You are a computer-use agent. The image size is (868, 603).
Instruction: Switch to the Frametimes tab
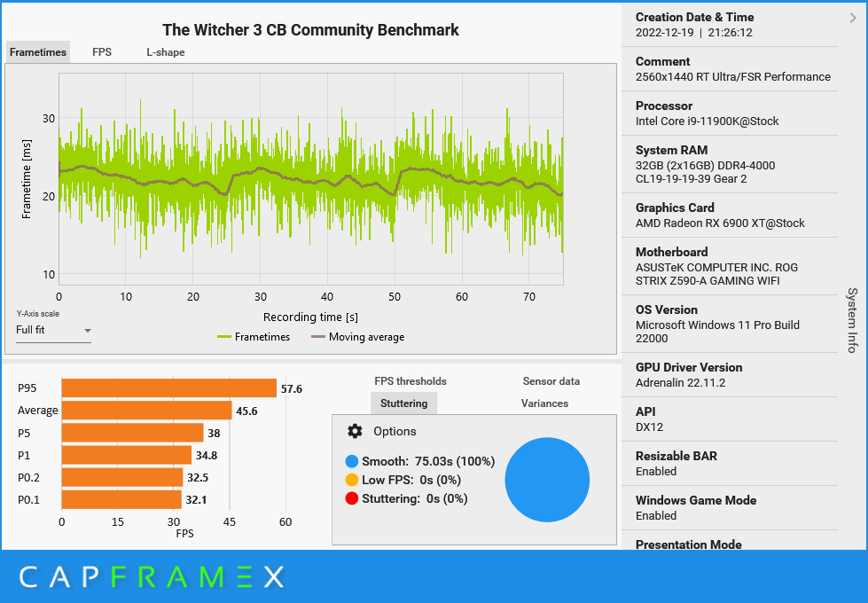coord(37,52)
